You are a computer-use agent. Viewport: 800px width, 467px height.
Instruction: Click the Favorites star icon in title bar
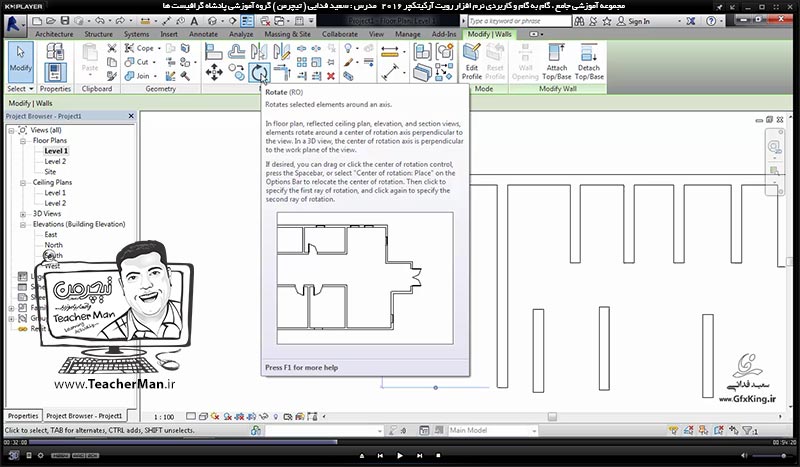[607, 21]
